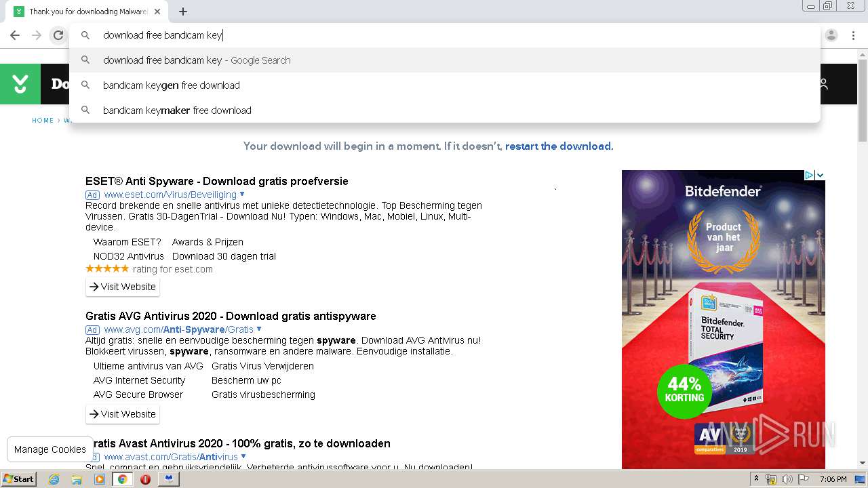Image resolution: width=868 pixels, height=488 pixels.
Task: Expand the ad options chevron on banner
Action: (x=820, y=176)
